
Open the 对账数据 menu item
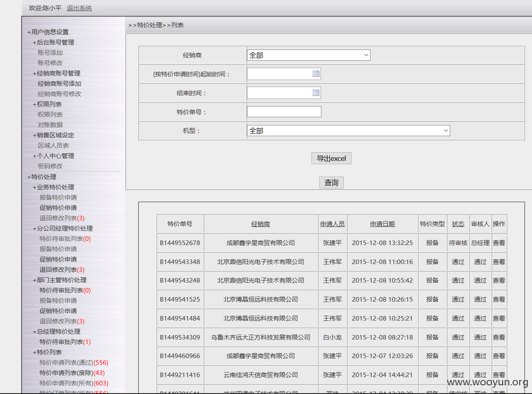tap(50, 125)
